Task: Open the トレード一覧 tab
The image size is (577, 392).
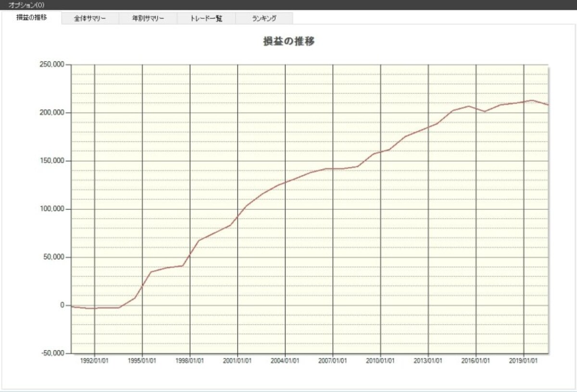Action: click(206, 19)
